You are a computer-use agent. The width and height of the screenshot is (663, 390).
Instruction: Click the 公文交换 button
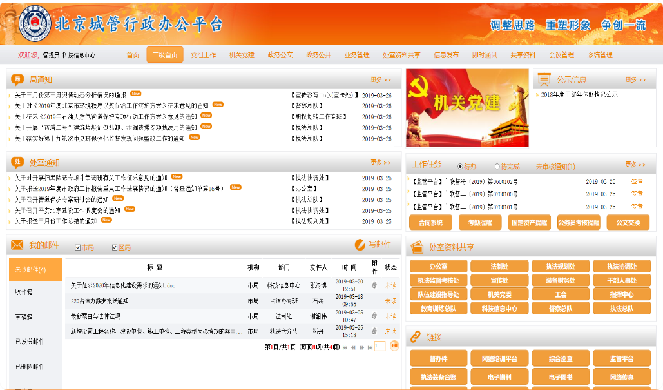coord(628,222)
